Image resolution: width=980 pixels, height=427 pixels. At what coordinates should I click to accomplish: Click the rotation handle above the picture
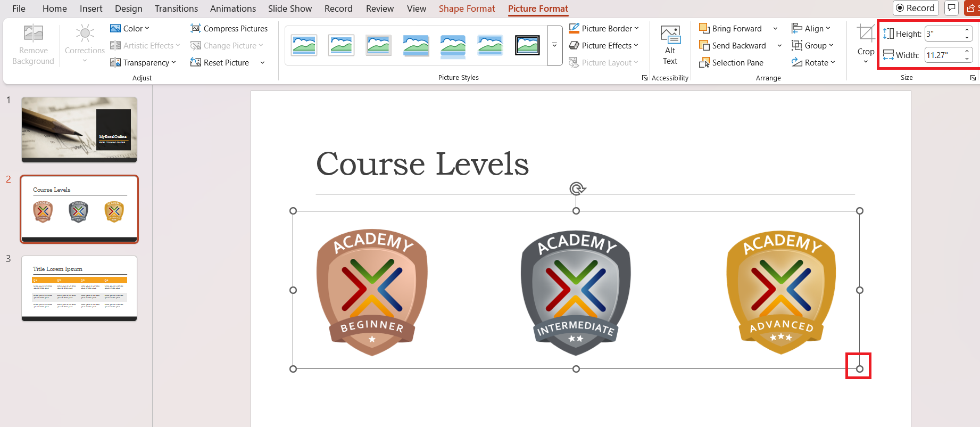pyautogui.click(x=577, y=188)
